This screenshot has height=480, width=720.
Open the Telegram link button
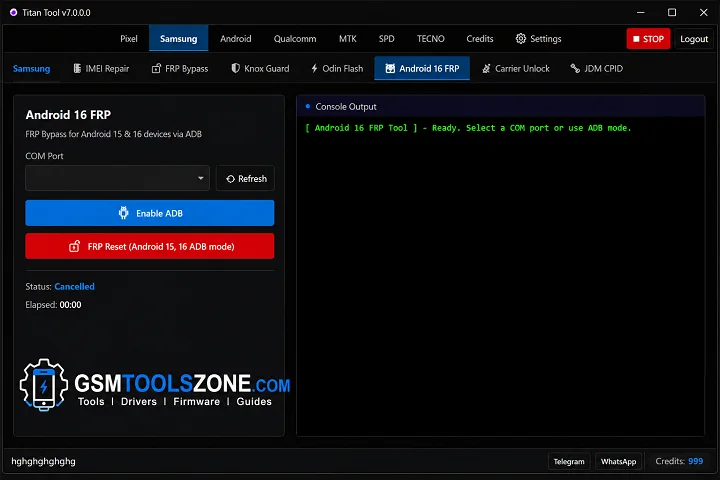(569, 461)
